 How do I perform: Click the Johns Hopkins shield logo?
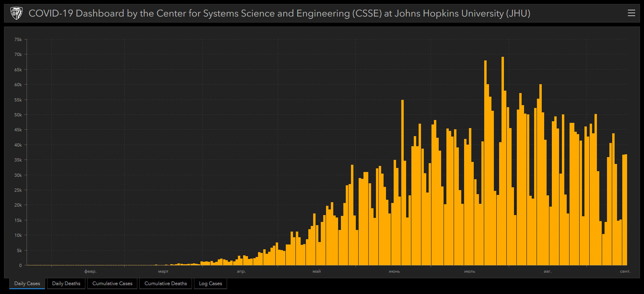[17, 13]
